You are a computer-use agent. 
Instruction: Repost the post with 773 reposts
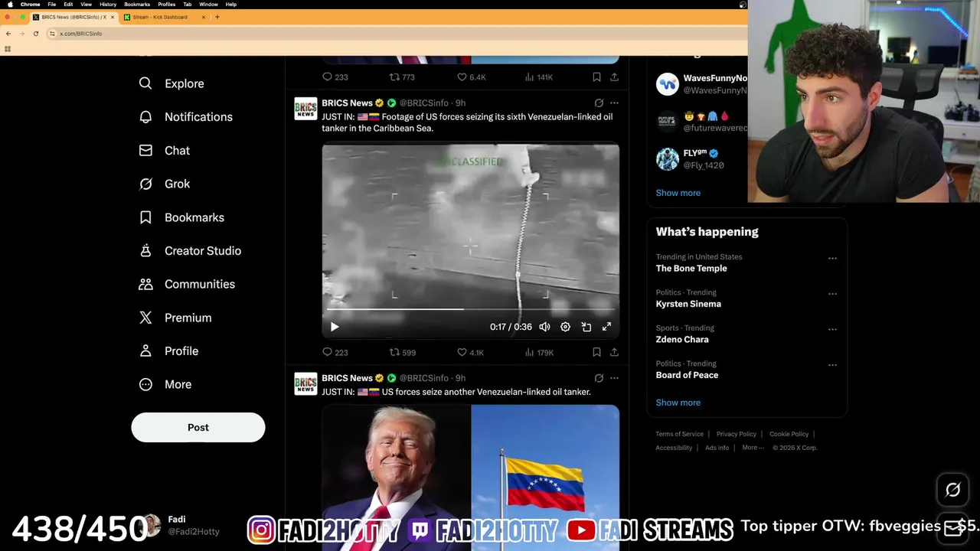402,77
